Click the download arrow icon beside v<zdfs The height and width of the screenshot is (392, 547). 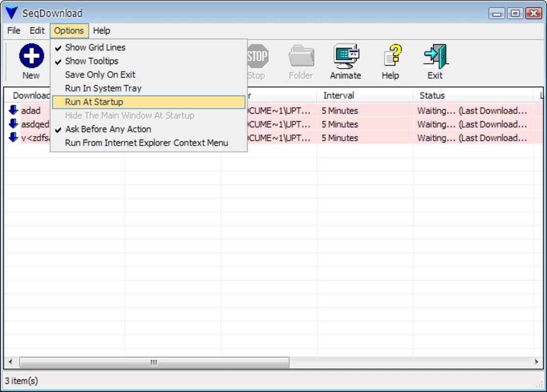click(x=13, y=137)
